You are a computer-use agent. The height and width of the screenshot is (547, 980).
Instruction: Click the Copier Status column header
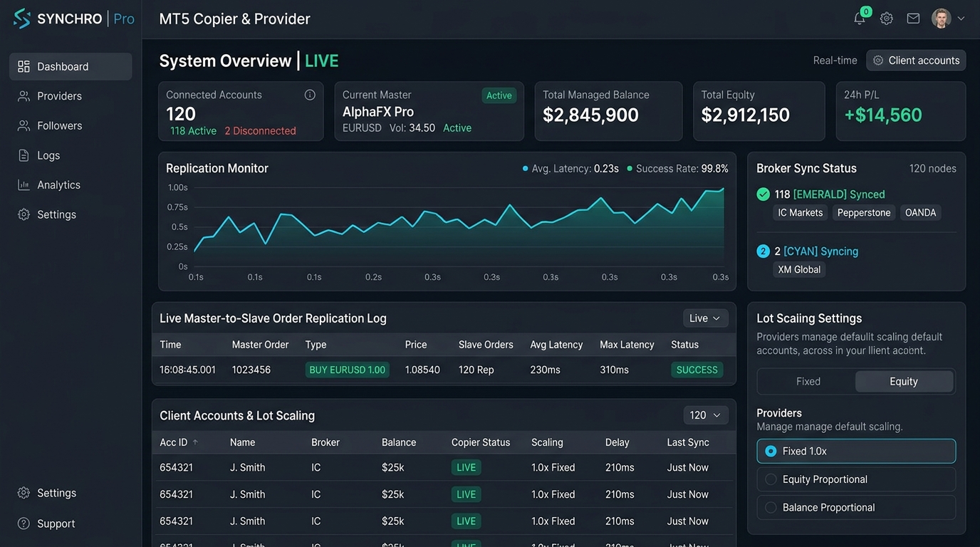point(481,442)
